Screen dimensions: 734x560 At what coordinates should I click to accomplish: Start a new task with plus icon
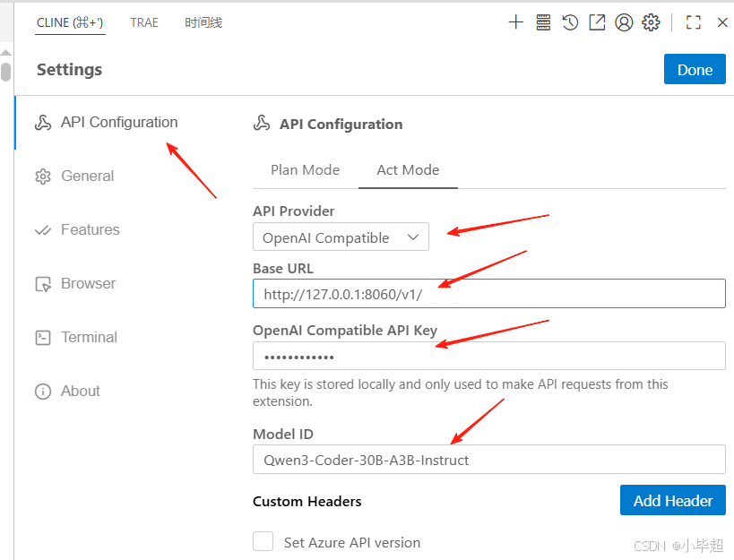point(515,22)
